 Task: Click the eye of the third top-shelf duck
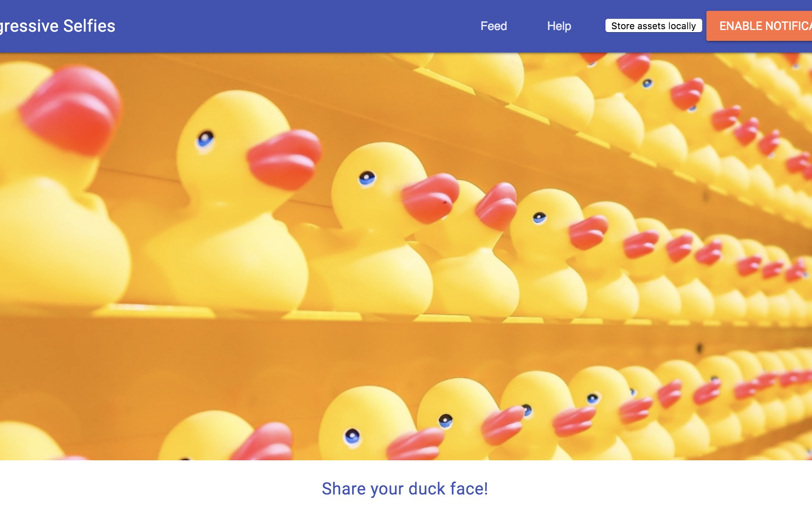coord(367,178)
